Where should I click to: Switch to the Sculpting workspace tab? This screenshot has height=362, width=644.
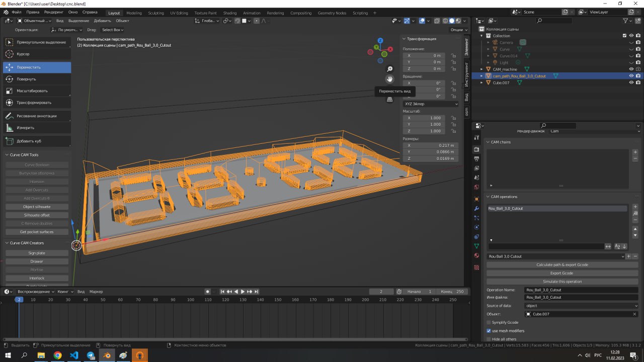pos(155,13)
